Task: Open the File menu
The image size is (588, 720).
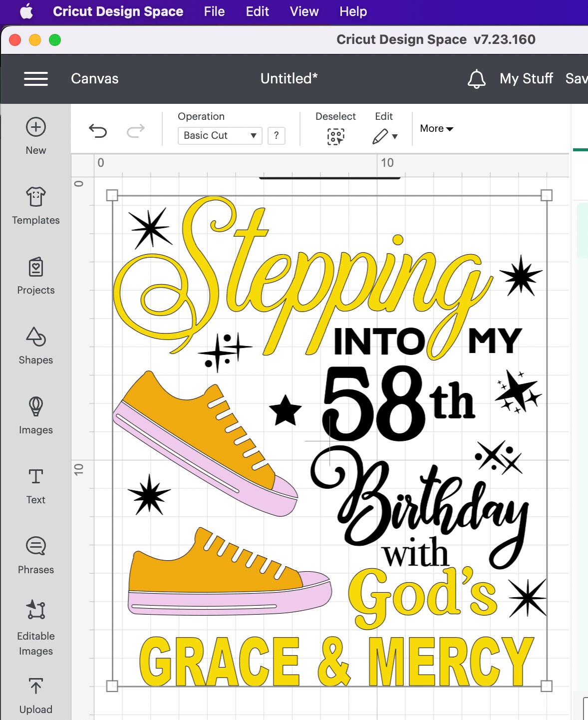Action: (215, 11)
